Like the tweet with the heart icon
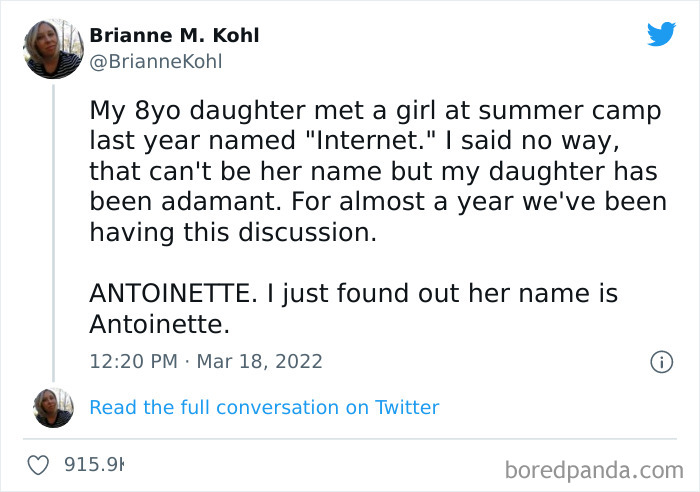Screen dimensions: 700x492 40,465
